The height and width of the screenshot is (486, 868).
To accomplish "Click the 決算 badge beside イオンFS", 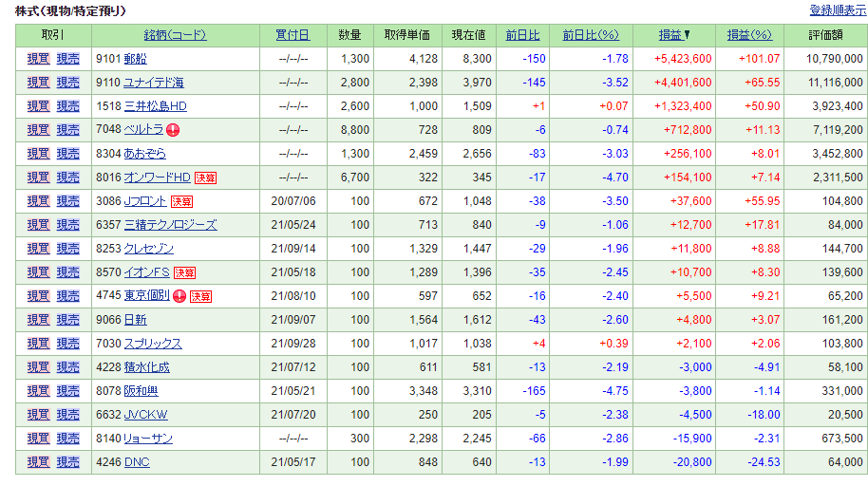I will [184, 272].
